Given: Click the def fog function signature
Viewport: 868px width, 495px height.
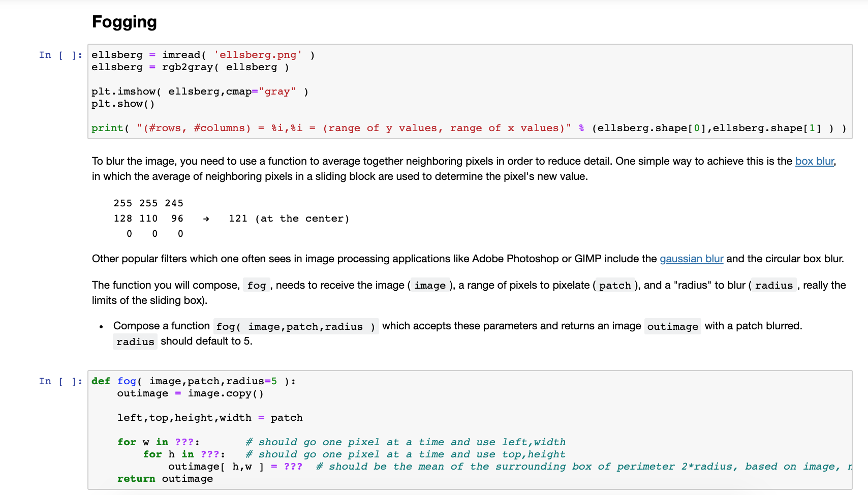Looking at the screenshot, I should click(x=193, y=381).
